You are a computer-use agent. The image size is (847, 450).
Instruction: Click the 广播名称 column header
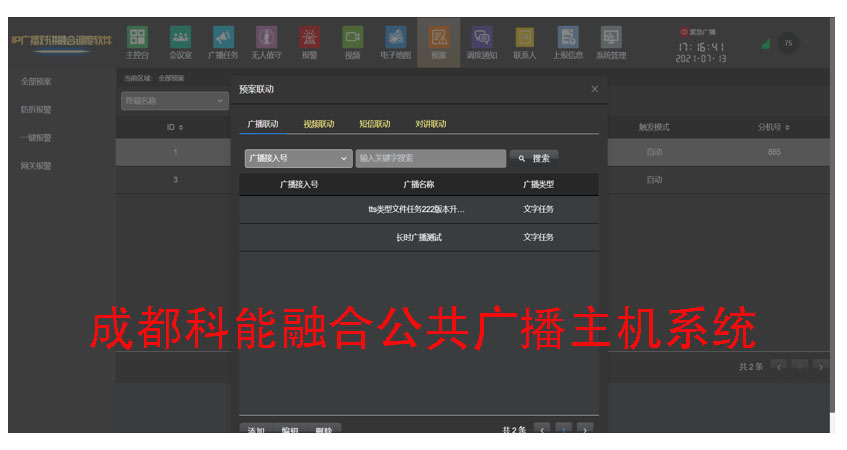click(x=419, y=184)
